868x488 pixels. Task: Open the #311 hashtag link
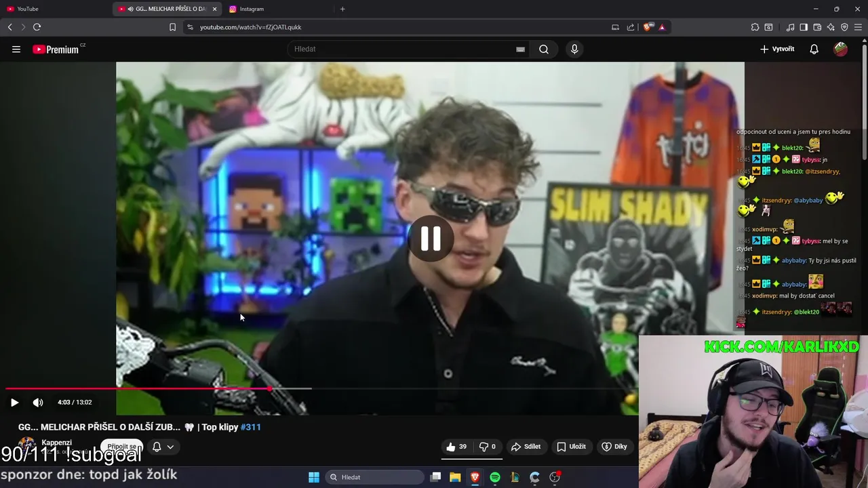tap(250, 427)
